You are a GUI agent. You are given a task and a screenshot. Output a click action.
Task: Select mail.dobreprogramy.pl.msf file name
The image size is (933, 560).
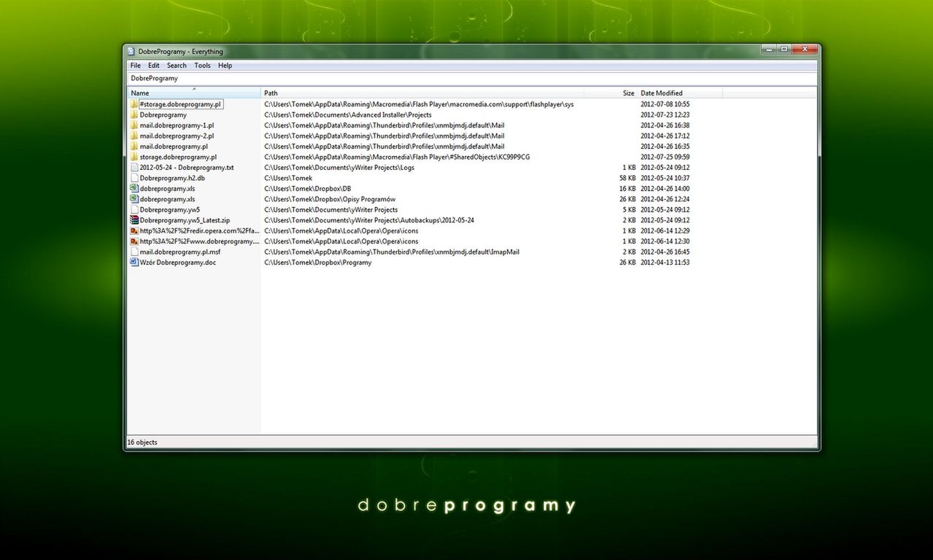[x=180, y=252]
